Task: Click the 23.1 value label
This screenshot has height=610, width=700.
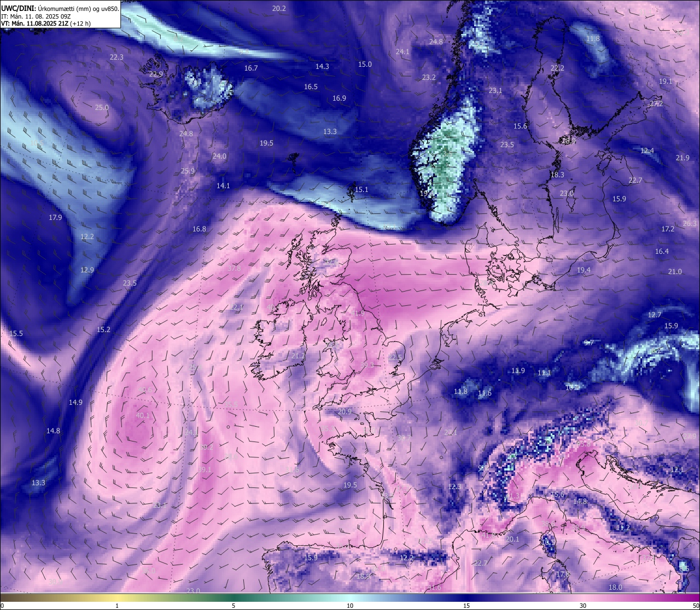Action: coord(495,91)
